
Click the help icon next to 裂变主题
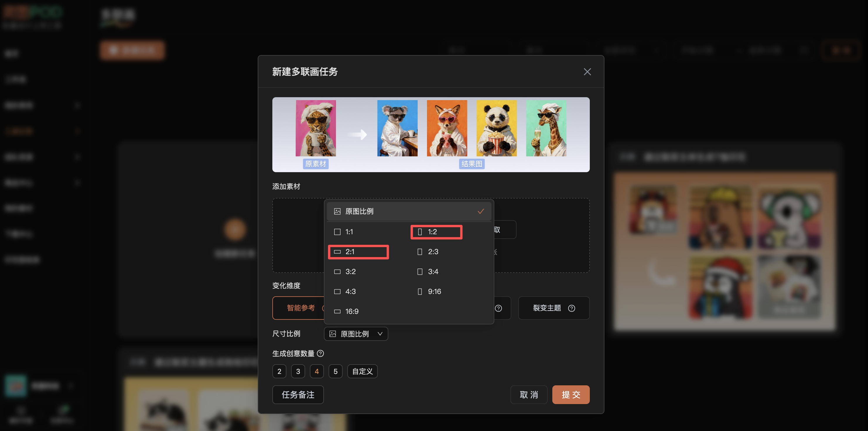[571, 308]
